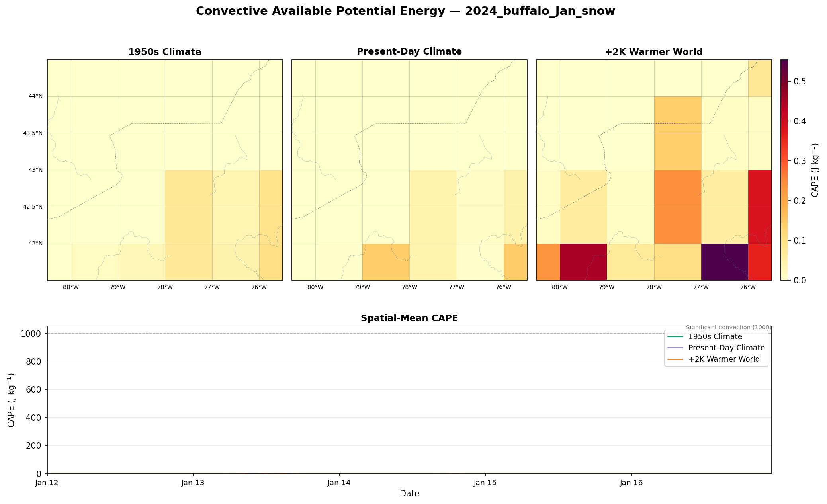The width and height of the screenshot is (827, 504).
Task: Click the colorbar label CAPE (J kg⁻¹)
Action: 815,170
